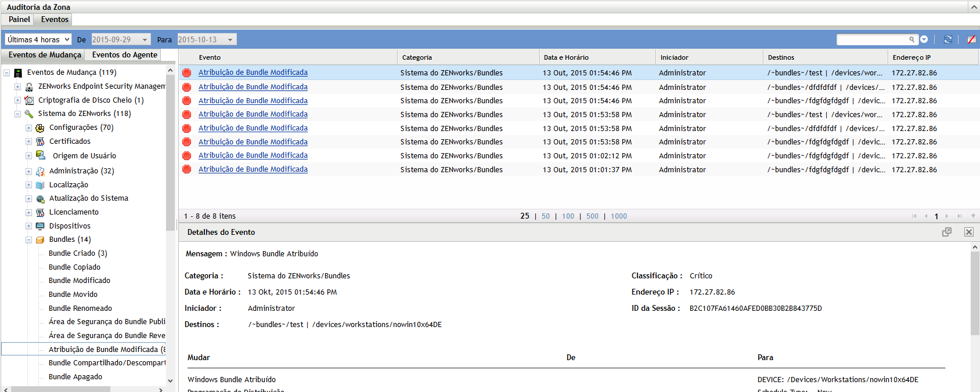Click the Origem de Usuário icon
Image resolution: width=980 pixels, height=392 pixels.
pos(41,155)
